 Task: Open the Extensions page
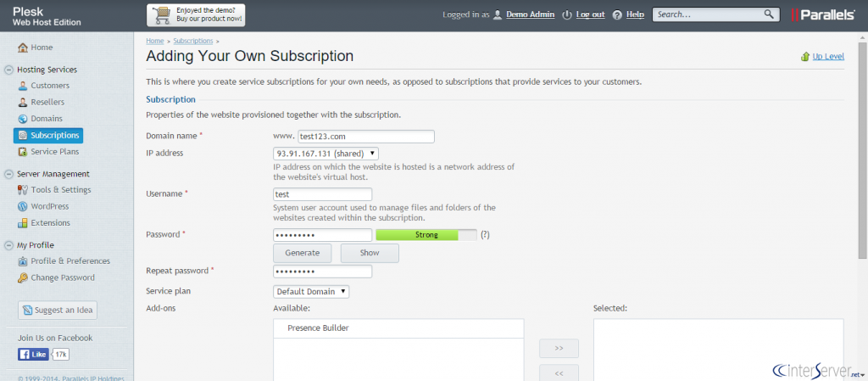50,223
